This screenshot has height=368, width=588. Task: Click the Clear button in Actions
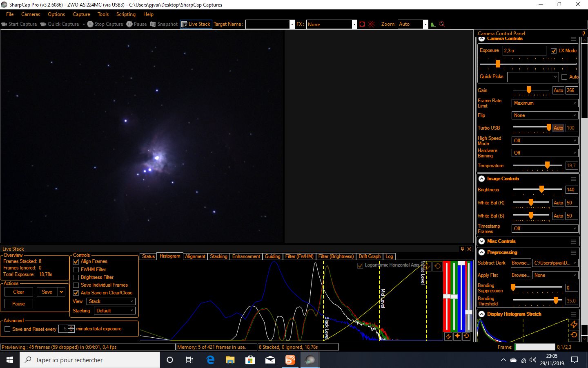[18, 292]
